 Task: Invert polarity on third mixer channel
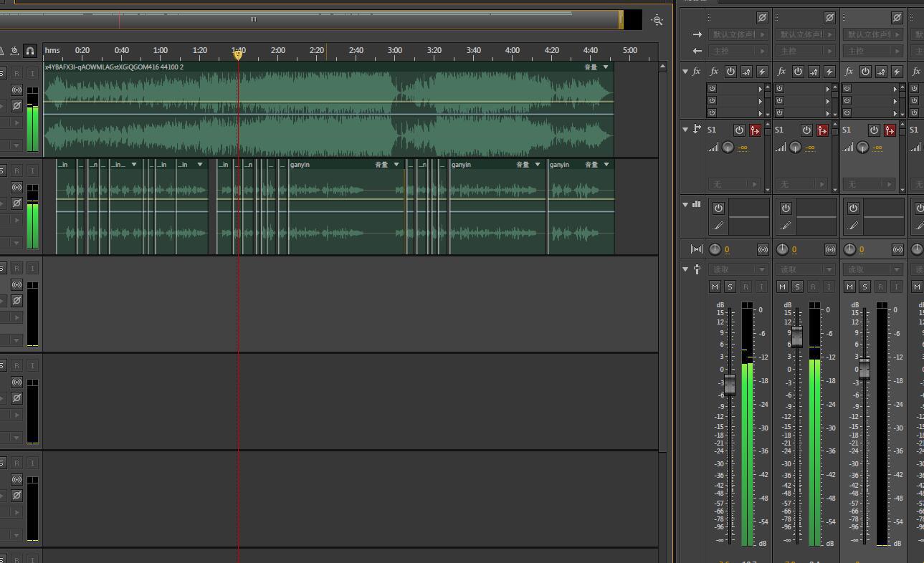click(x=897, y=17)
